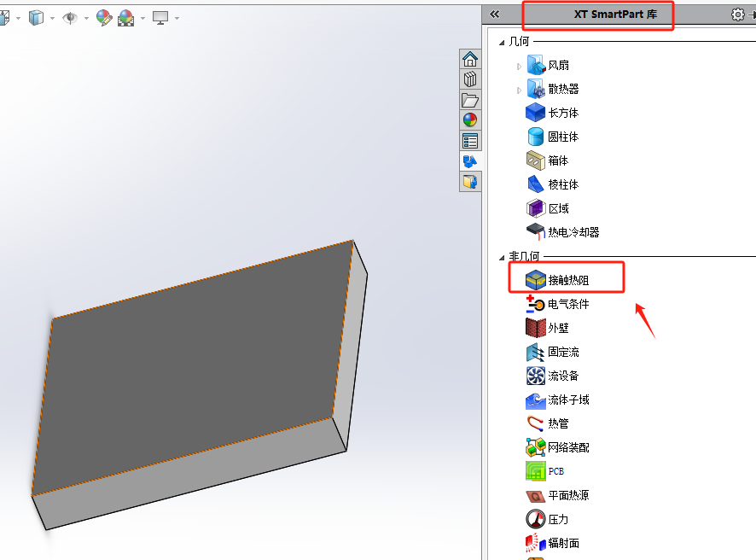The image size is (756, 560).
Task: Open the design library task pane tab
Action: (x=470, y=79)
